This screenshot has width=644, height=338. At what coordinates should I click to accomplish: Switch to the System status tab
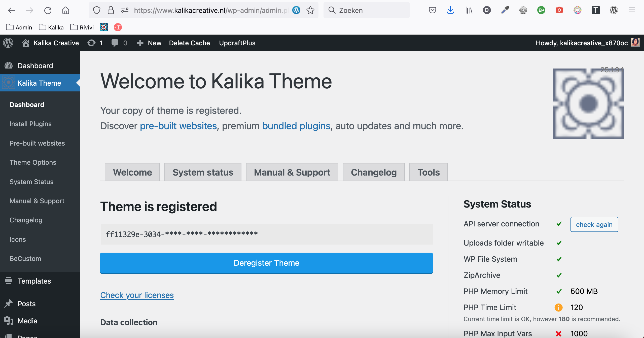203,172
